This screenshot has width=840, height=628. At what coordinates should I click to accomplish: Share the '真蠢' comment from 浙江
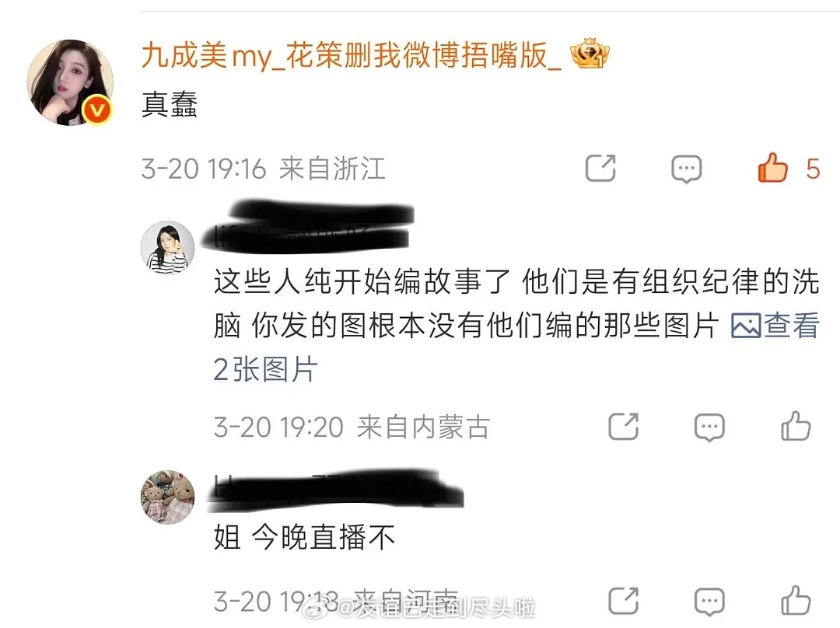[600, 168]
